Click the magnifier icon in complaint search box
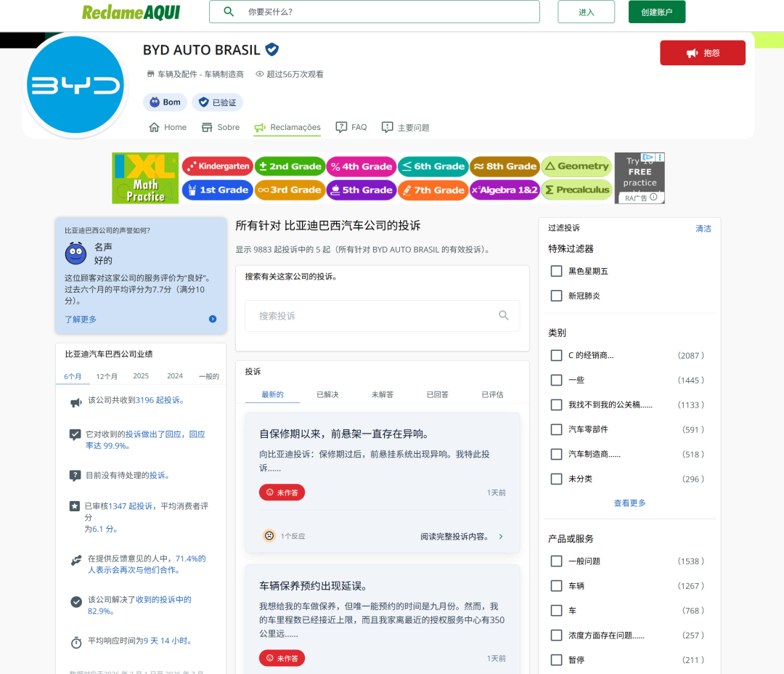The height and width of the screenshot is (674, 784). tap(504, 315)
